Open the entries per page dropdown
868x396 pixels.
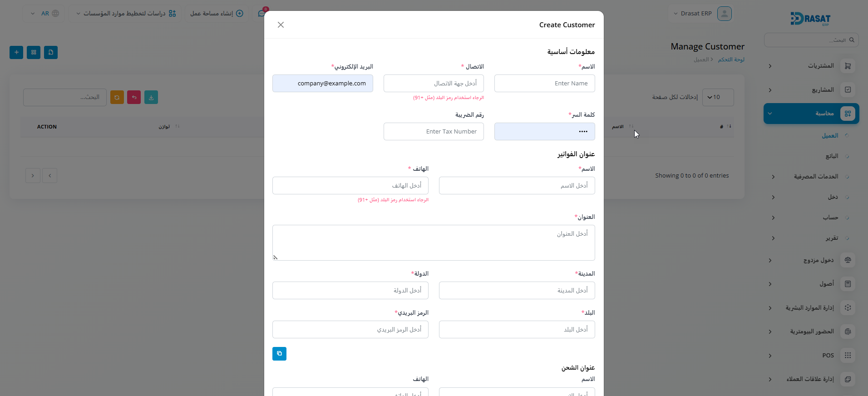click(x=718, y=97)
